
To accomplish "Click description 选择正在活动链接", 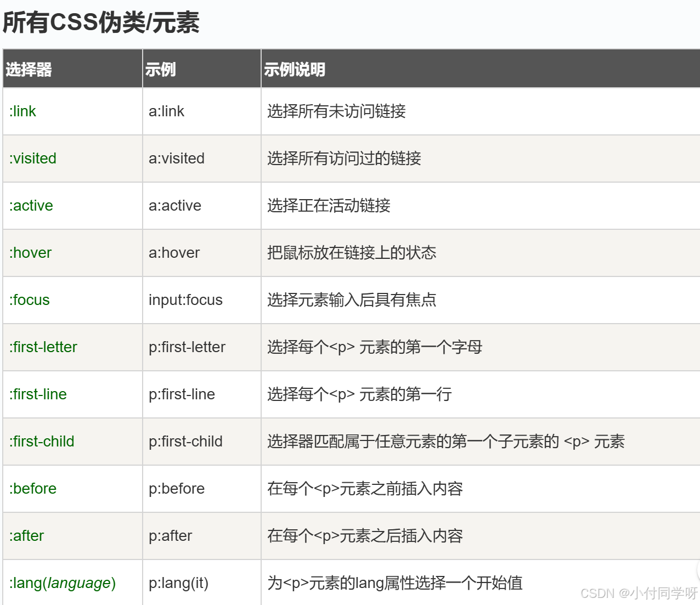I will [329, 206].
